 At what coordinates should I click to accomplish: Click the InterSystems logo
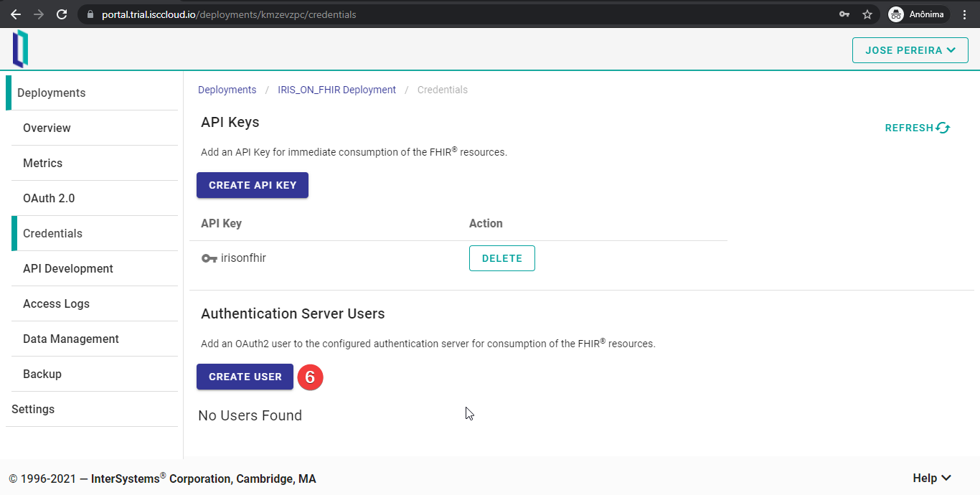tap(21, 49)
